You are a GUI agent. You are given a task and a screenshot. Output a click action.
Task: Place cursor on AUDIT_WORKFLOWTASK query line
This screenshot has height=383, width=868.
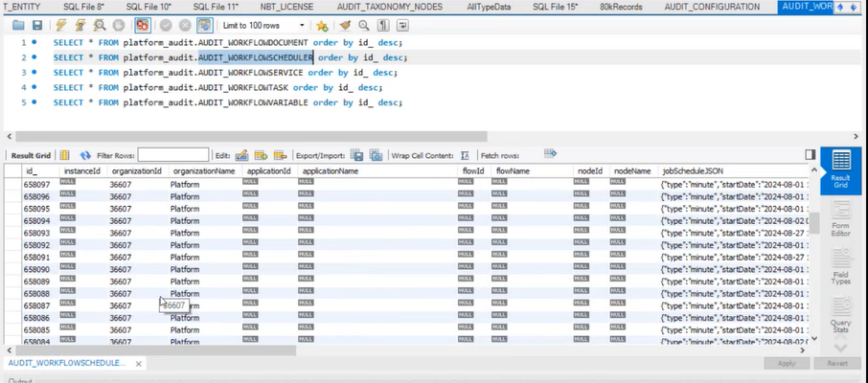[217, 87]
